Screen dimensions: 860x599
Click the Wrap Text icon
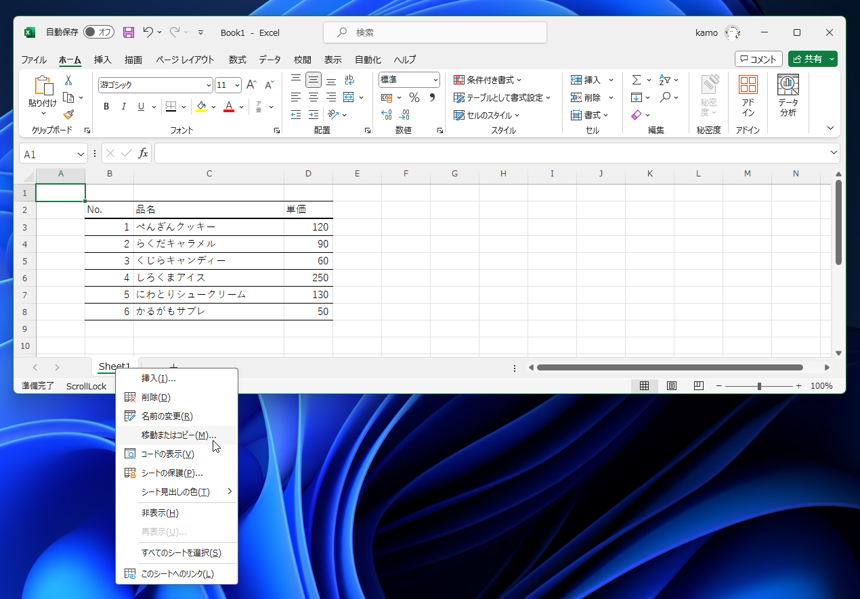coord(349,80)
